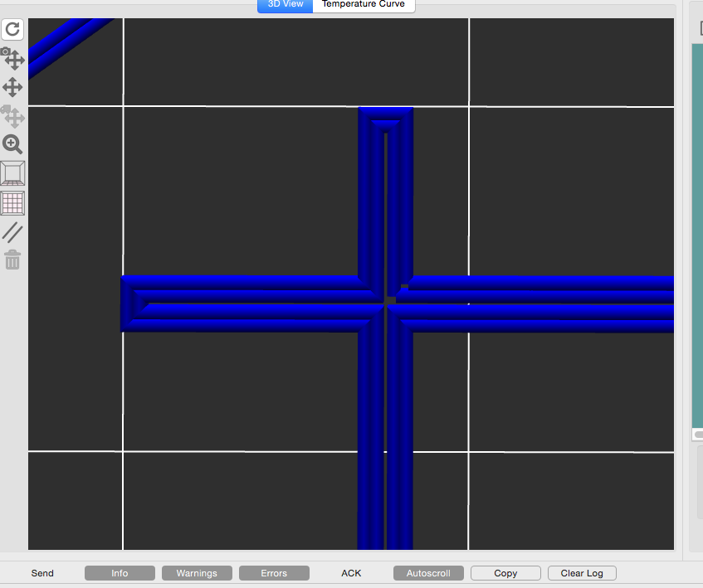Toggle the Errors log filter
The height and width of the screenshot is (588, 703).
click(x=274, y=573)
